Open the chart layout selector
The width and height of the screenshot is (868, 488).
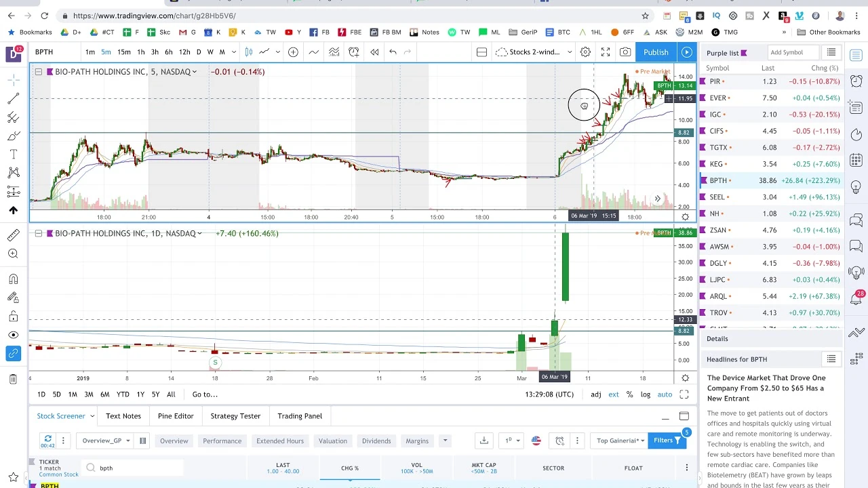pos(481,52)
